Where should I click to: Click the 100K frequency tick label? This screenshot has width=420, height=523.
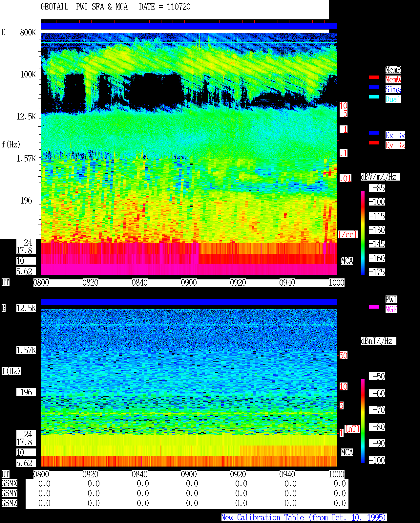[x=28, y=75]
